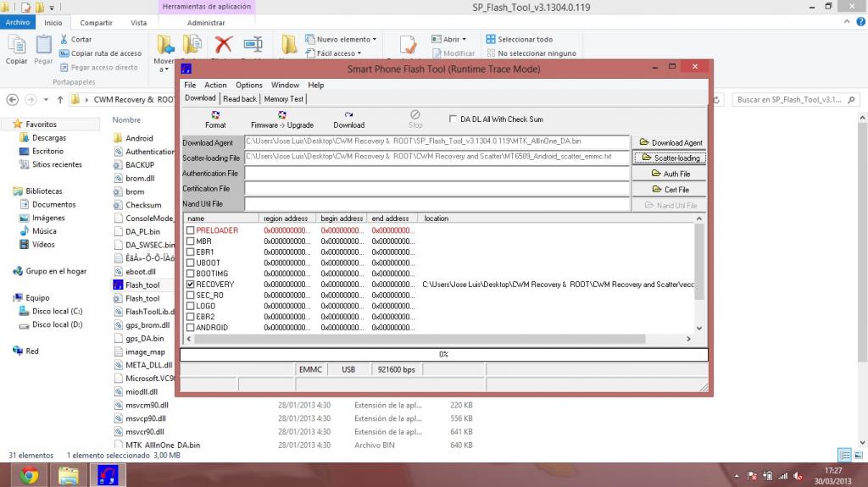
Task: Check the SEC_RO partition box
Action: click(x=191, y=295)
